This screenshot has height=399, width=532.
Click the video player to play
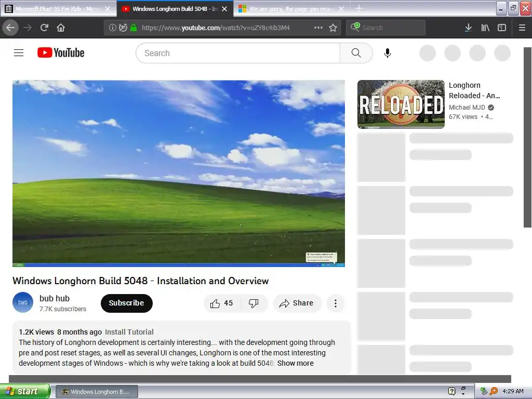179,174
